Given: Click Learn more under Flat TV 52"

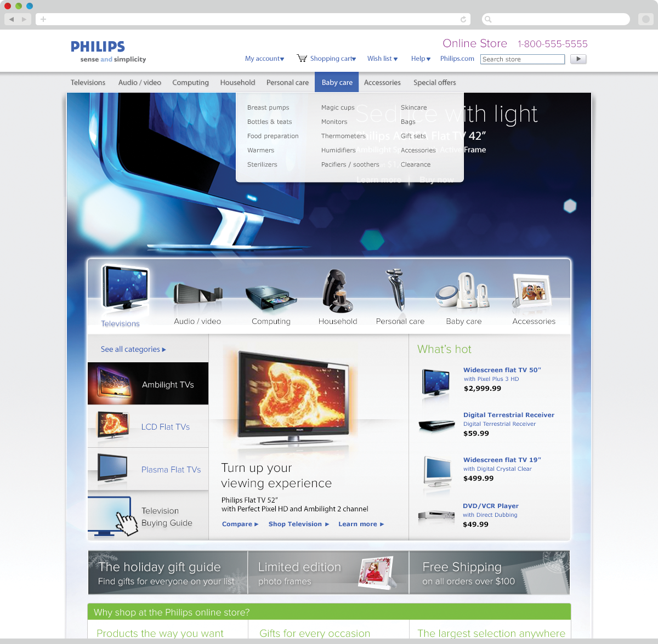Looking at the screenshot, I should pos(361,524).
